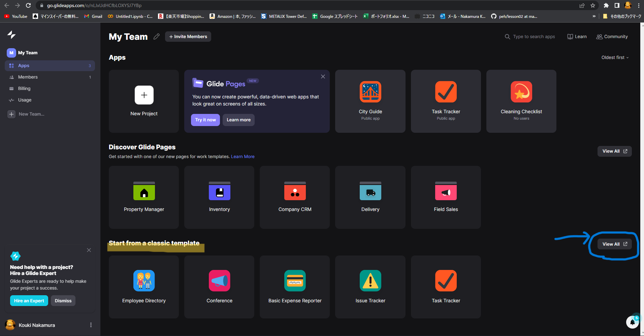Screen dimensions: 644x336
Task: Open the Chrome profile avatar menu
Action: click(628, 5)
